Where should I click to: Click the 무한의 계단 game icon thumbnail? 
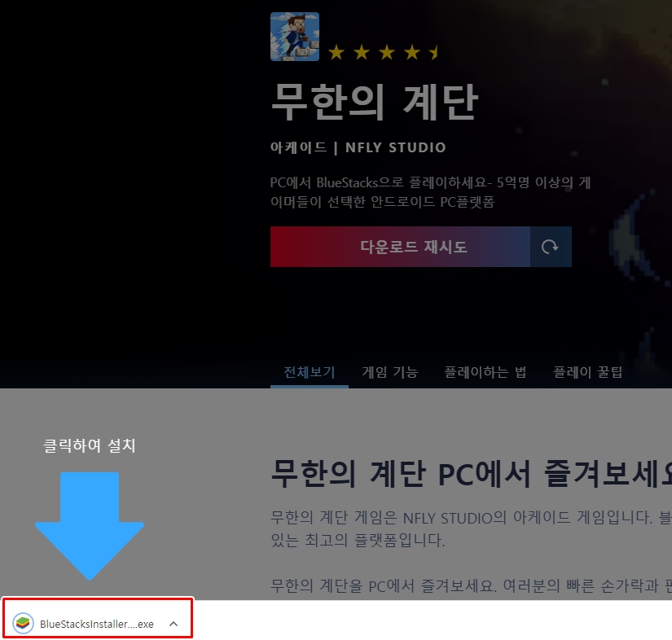(294, 37)
